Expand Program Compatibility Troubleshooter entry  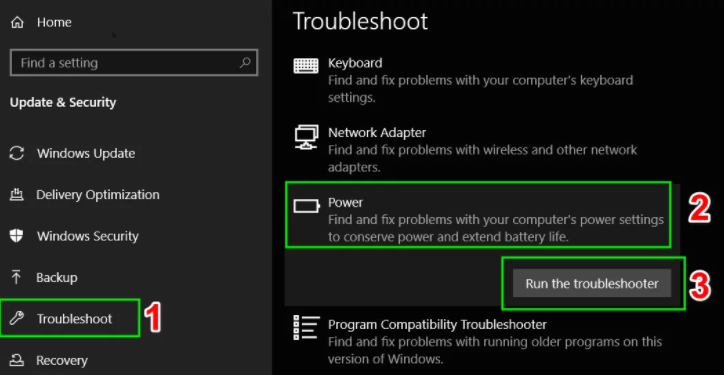click(482, 341)
